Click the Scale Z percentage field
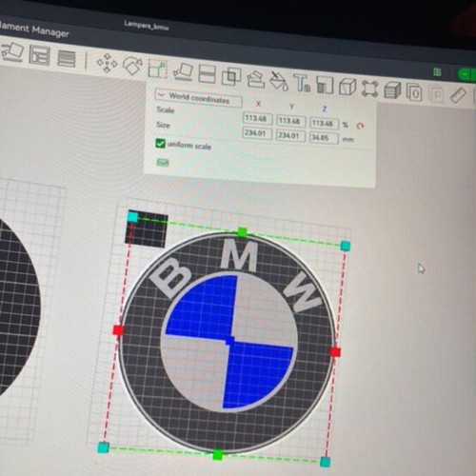Image resolution: width=476 pixels, height=476 pixels. [x=324, y=123]
